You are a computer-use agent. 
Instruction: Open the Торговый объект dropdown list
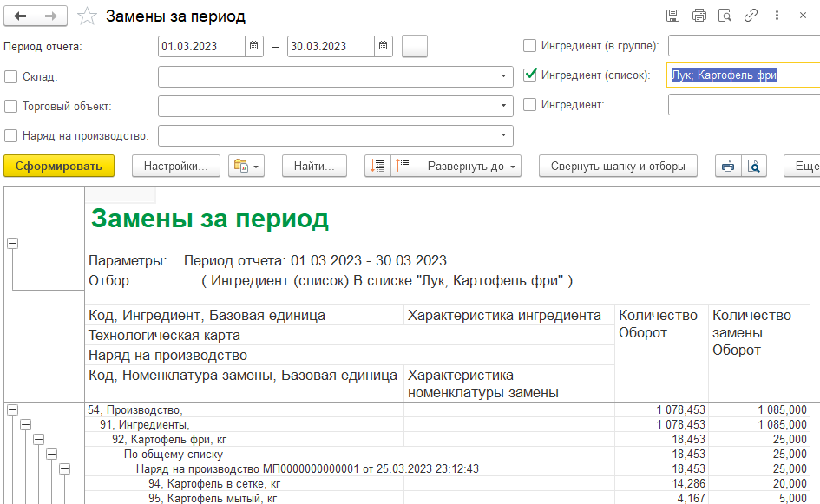coord(504,106)
